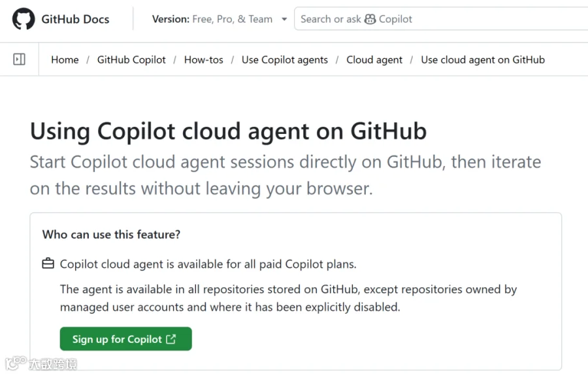Click the briefcase icon beside Copilot plans
Screen dimensions: 588x375
click(x=48, y=264)
